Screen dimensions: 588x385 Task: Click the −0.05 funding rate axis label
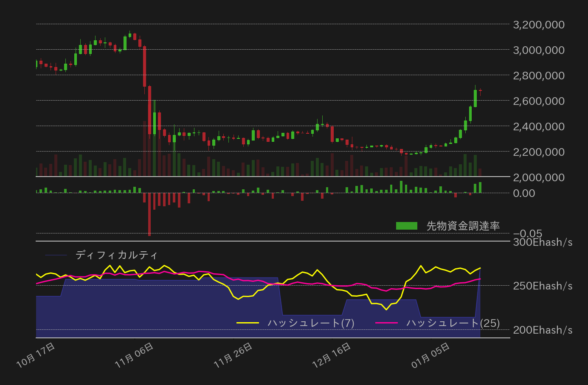[528, 233]
